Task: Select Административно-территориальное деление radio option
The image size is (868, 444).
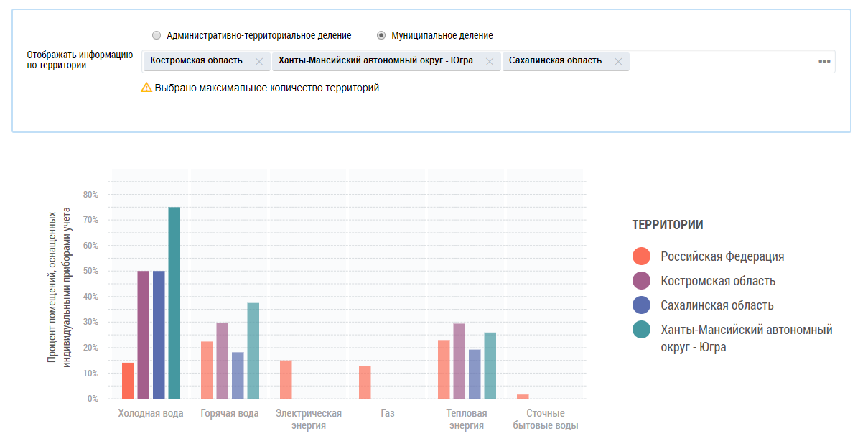Action: (x=157, y=35)
